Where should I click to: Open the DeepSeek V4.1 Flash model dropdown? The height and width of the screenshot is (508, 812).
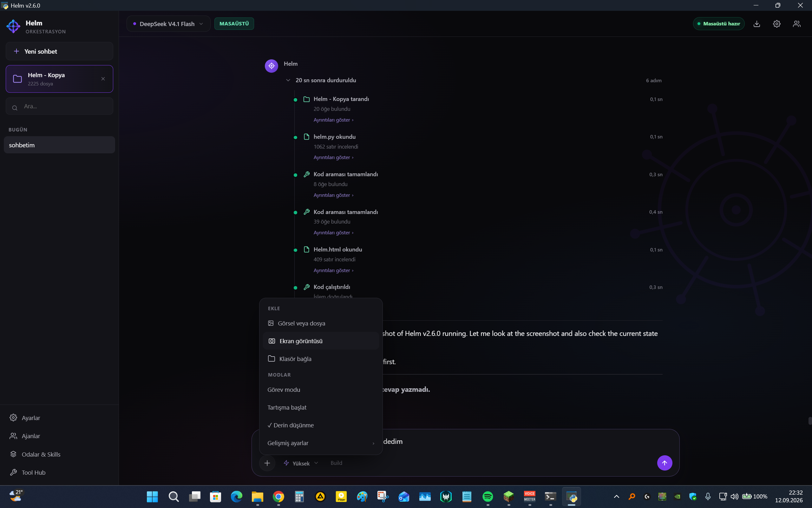[168, 24]
